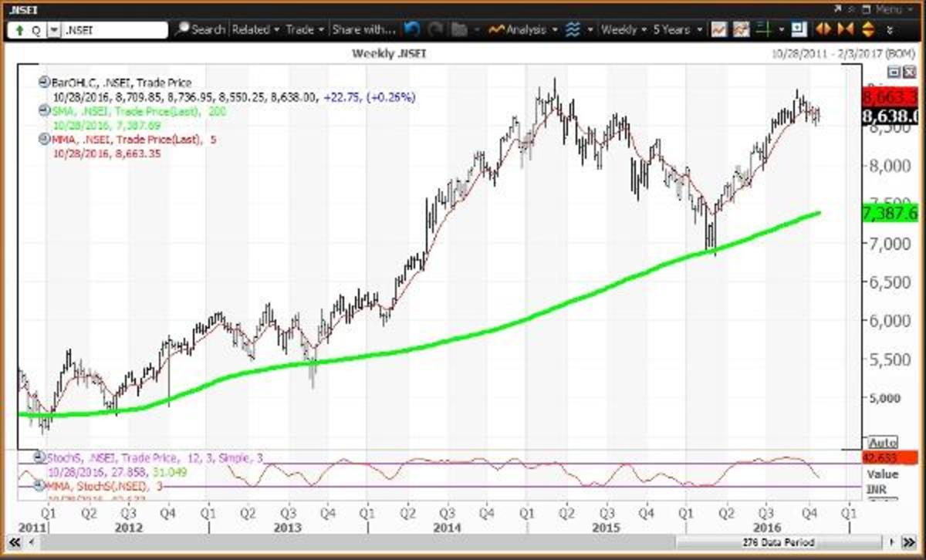Open the Weekly interval dropdown
926x560 pixels.
pyautogui.click(x=624, y=29)
